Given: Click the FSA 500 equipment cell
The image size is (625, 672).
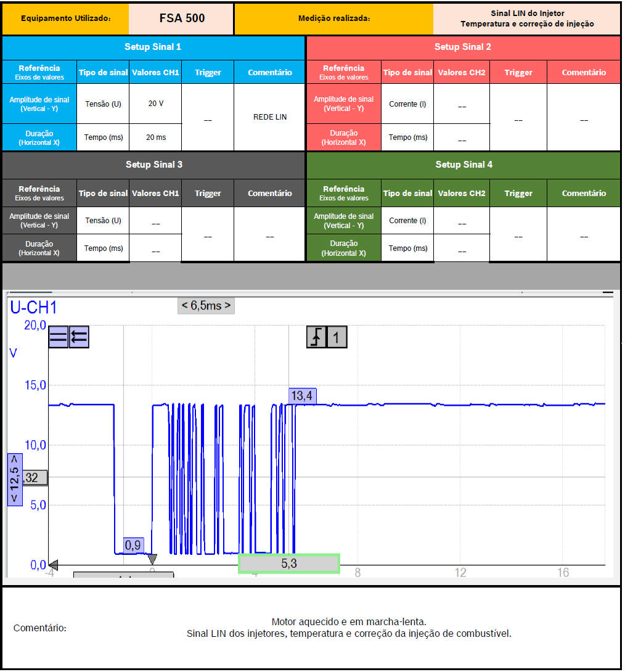Looking at the screenshot, I should pos(182,18).
